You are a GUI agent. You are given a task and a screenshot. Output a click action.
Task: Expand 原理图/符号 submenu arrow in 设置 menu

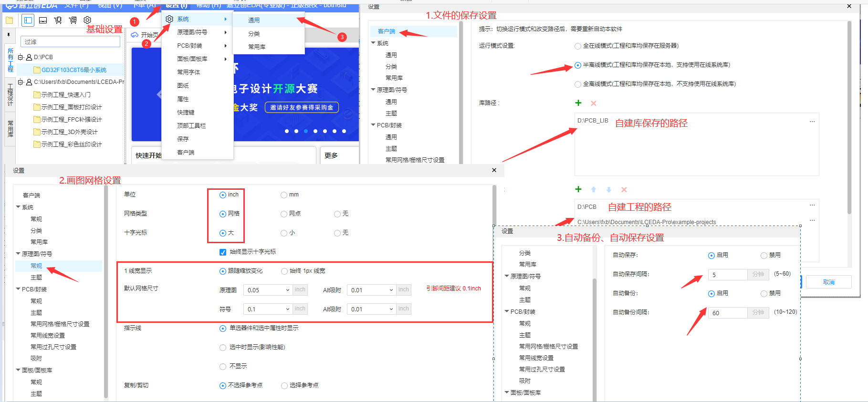(x=226, y=32)
